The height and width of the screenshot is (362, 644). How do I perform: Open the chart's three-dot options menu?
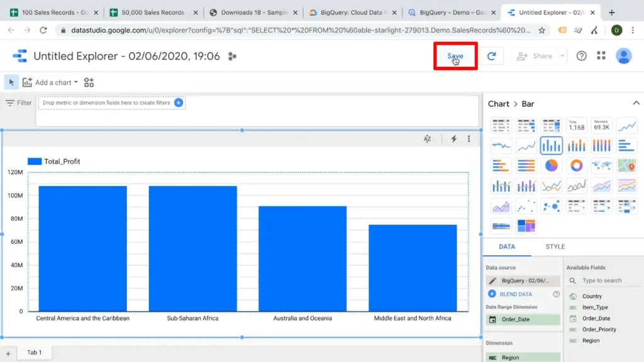pos(469,139)
